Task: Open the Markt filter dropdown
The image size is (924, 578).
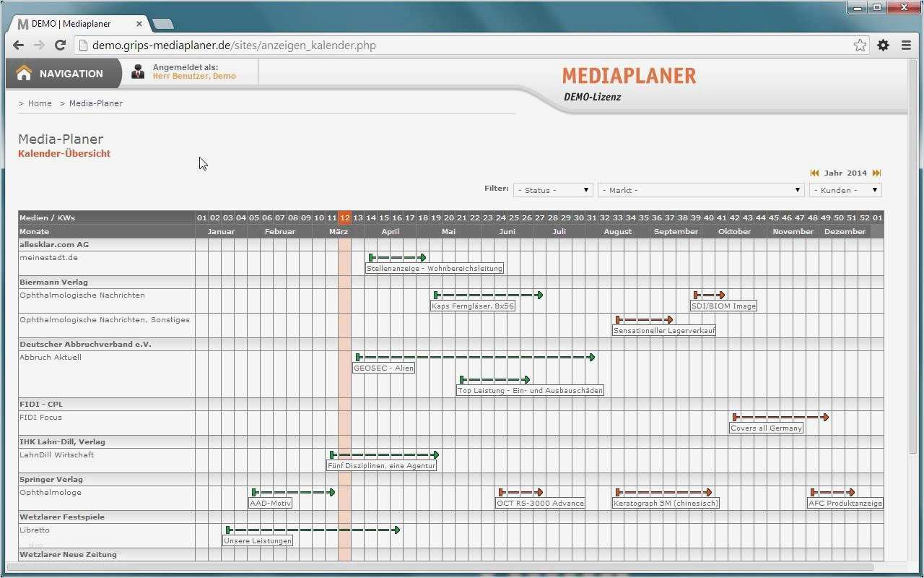Action: [x=701, y=190]
